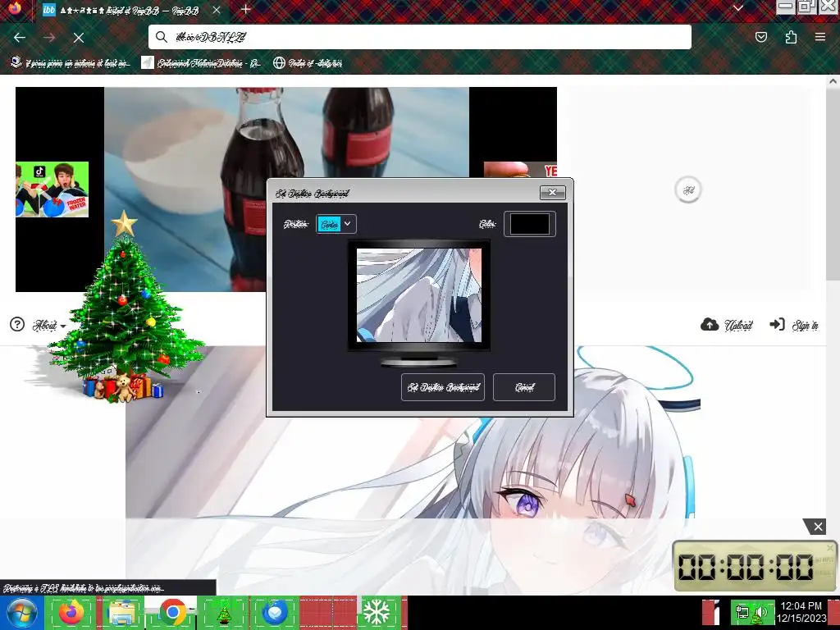Screen dimensions: 840x630
Task: Close the digital timer gadget
Action: pyautogui.click(x=830, y=547)
